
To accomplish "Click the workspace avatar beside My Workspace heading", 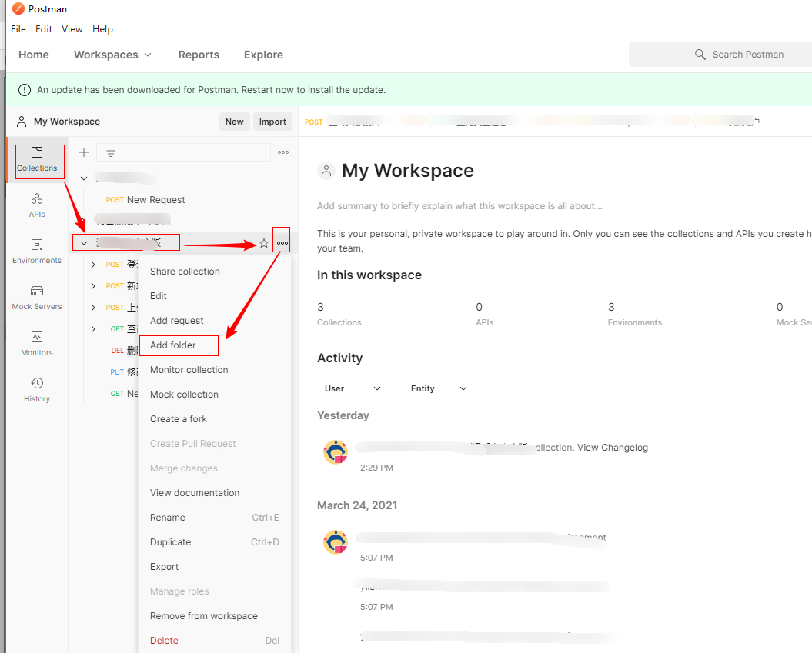I will [326, 171].
